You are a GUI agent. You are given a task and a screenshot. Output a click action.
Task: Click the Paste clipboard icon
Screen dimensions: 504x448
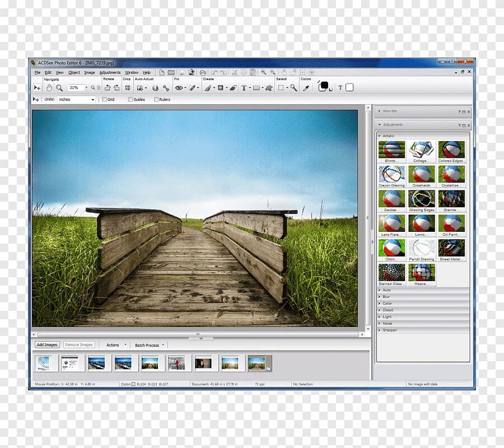point(253,72)
